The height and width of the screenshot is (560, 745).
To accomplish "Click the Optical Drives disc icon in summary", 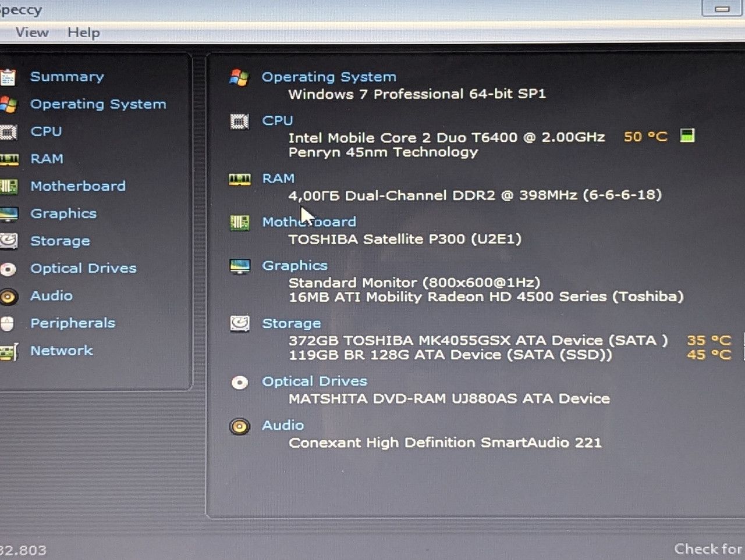I will pyautogui.click(x=240, y=383).
